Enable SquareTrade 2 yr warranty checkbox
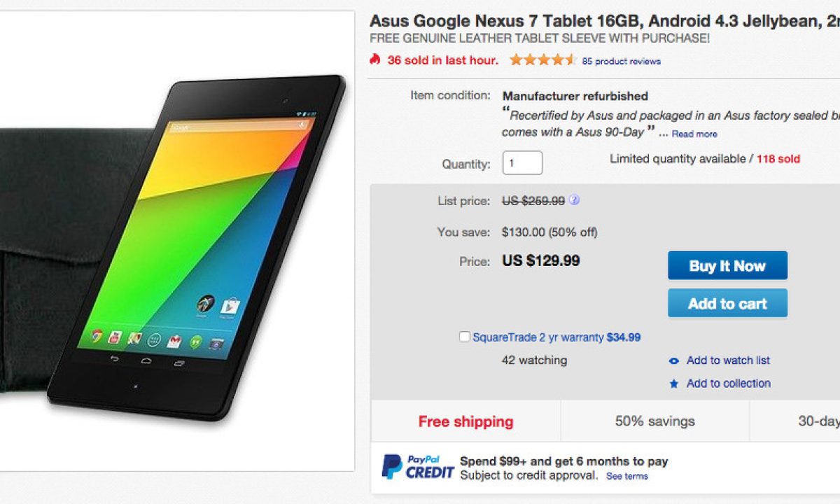Viewport: 840px width, 504px height. [x=465, y=337]
